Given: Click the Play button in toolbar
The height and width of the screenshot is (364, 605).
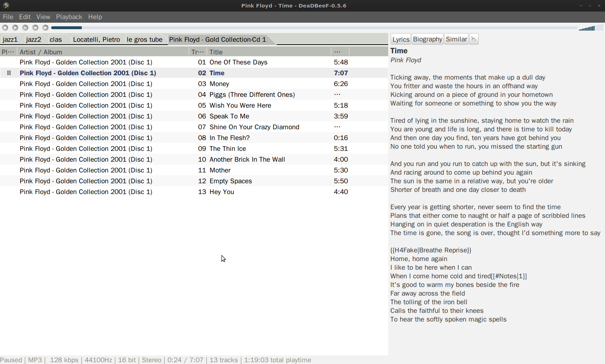Looking at the screenshot, I should pyautogui.click(x=15, y=28).
